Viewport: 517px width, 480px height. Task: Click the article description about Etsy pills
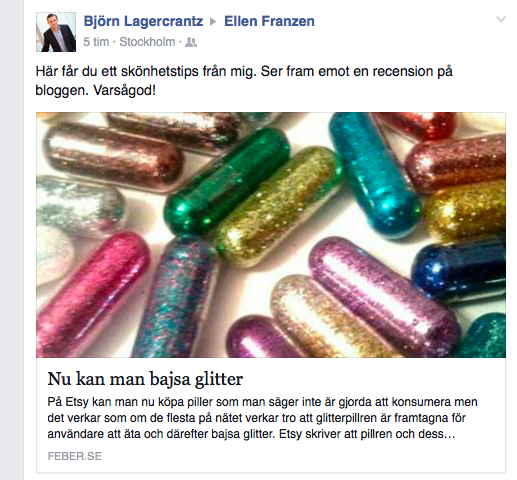[x=262, y=418]
